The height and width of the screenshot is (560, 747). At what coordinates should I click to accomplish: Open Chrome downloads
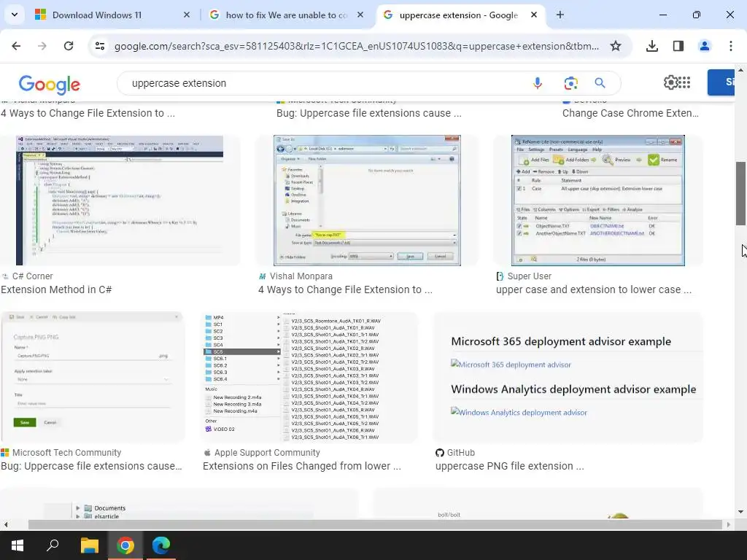652,46
